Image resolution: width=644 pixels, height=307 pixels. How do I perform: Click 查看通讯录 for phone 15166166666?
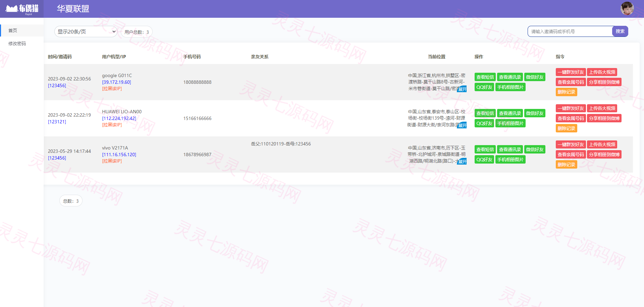(510, 113)
